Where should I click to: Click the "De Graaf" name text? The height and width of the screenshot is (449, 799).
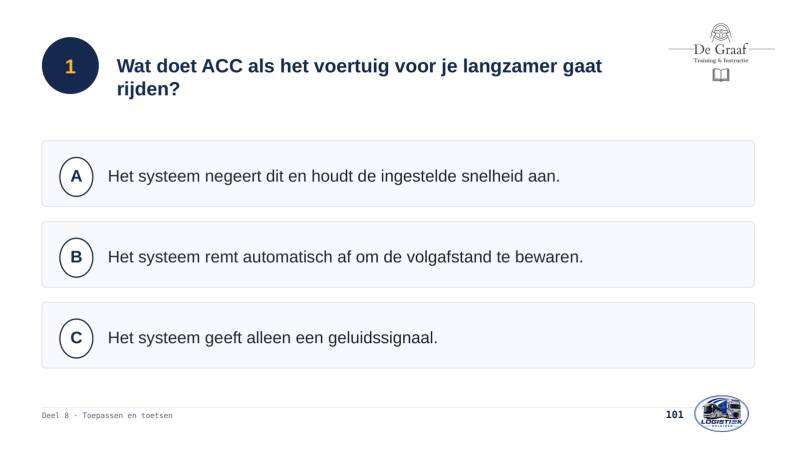pos(721,49)
